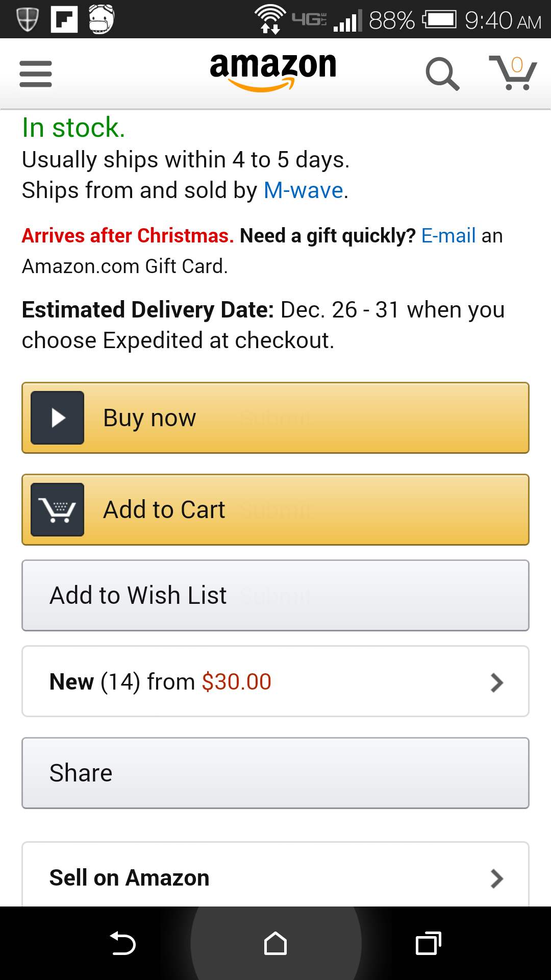Tap the shield notification icon
Image resolution: width=551 pixels, height=980 pixels.
click(27, 19)
